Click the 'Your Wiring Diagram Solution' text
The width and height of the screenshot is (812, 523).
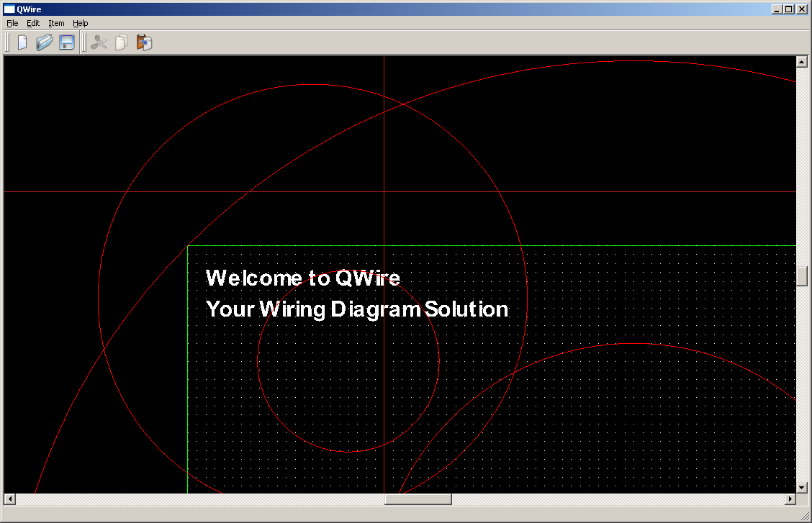click(357, 309)
